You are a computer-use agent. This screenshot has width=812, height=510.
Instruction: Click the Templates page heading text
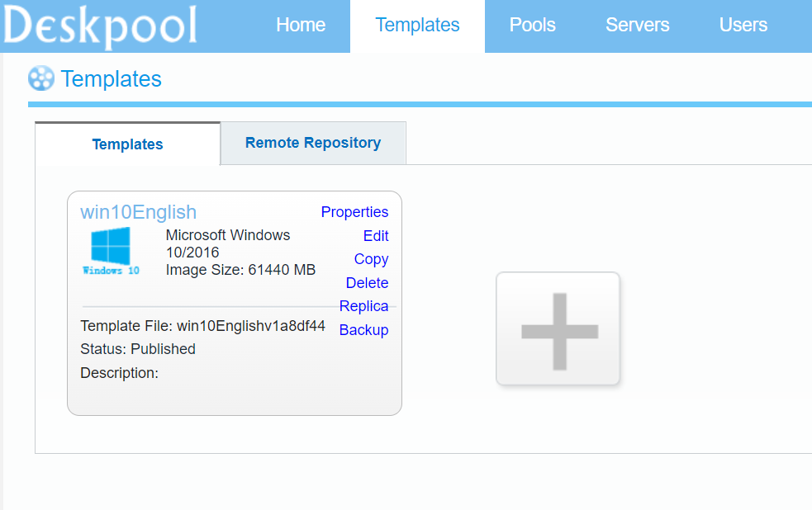tap(111, 79)
